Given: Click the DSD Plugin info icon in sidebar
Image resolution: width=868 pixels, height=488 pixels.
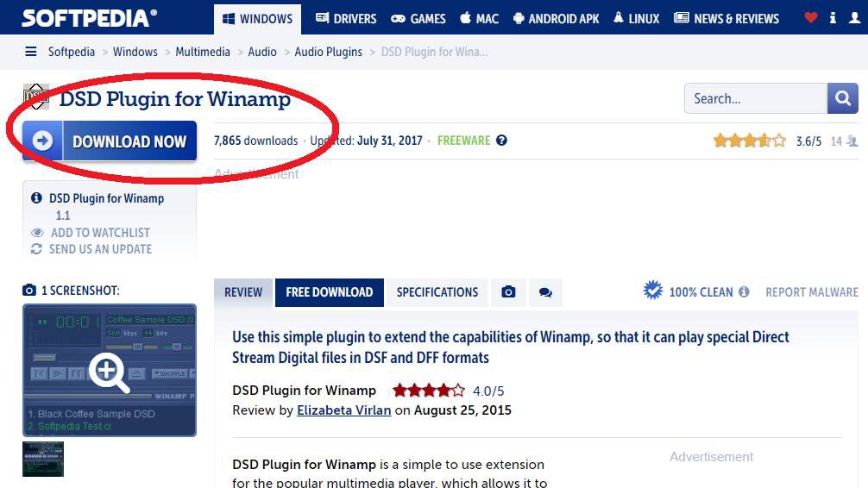Looking at the screenshot, I should [x=36, y=197].
